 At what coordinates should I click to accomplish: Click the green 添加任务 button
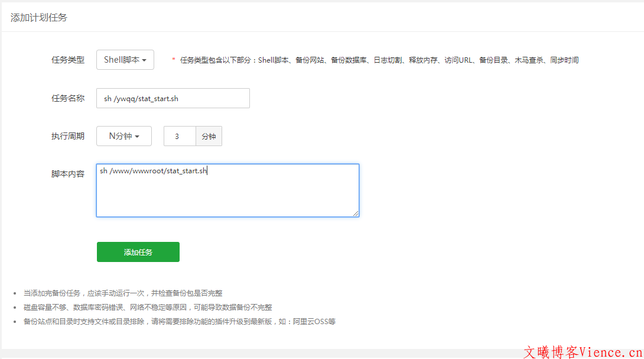(138, 251)
